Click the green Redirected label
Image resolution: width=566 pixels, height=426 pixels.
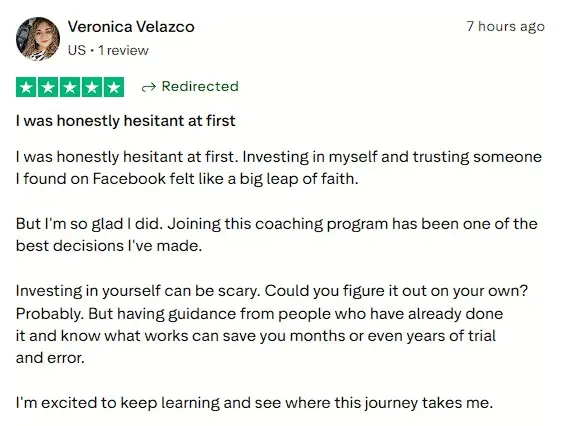click(x=200, y=86)
